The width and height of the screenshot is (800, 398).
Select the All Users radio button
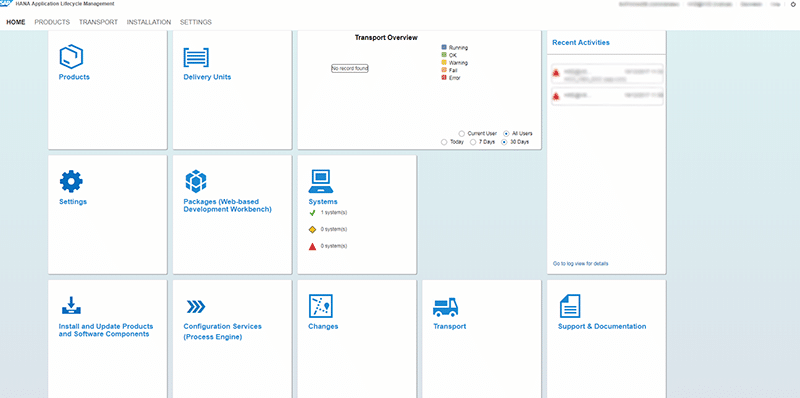click(506, 133)
